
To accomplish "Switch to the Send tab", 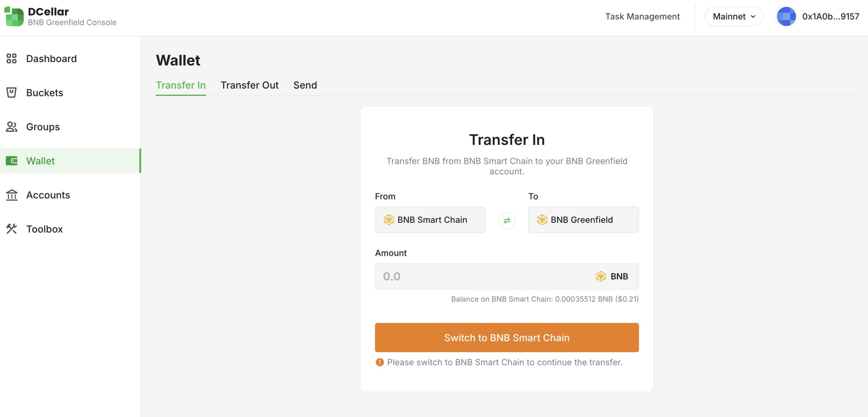I will click(305, 85).
